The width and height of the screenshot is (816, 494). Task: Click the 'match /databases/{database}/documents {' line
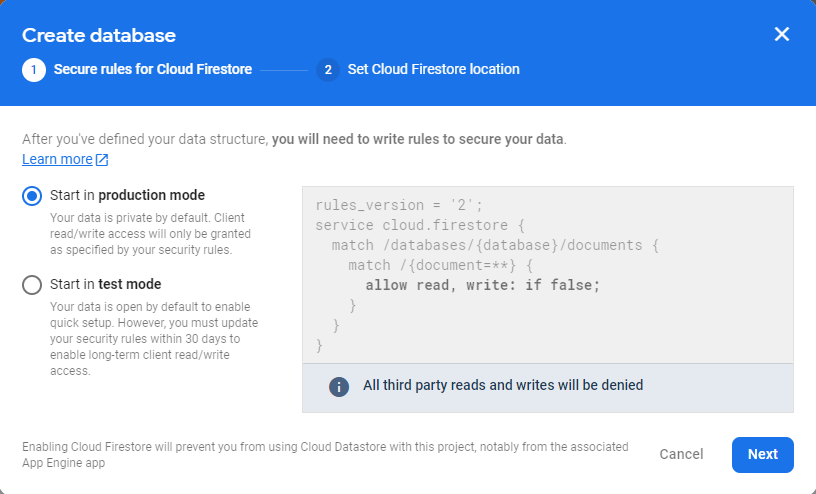click(495, 245)
